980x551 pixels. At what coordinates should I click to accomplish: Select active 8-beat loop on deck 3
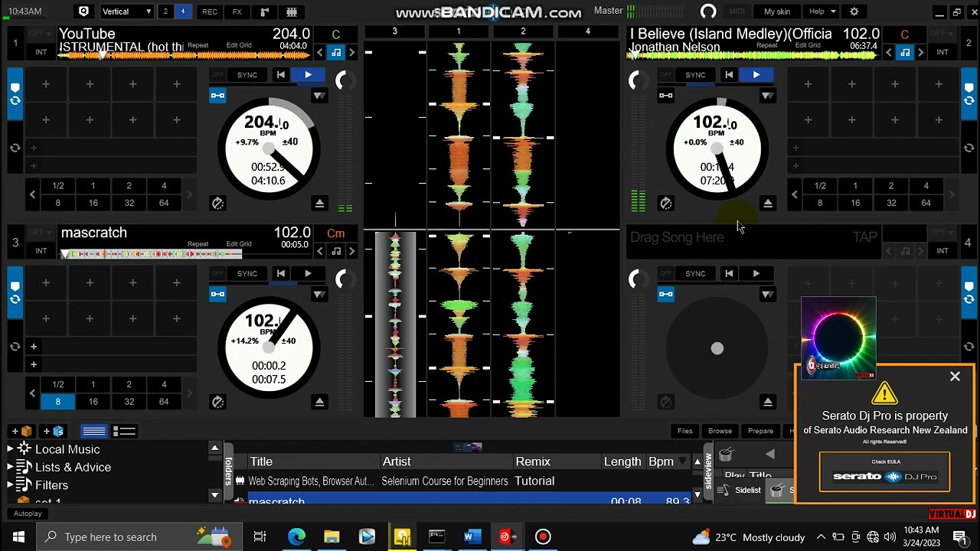57,402
